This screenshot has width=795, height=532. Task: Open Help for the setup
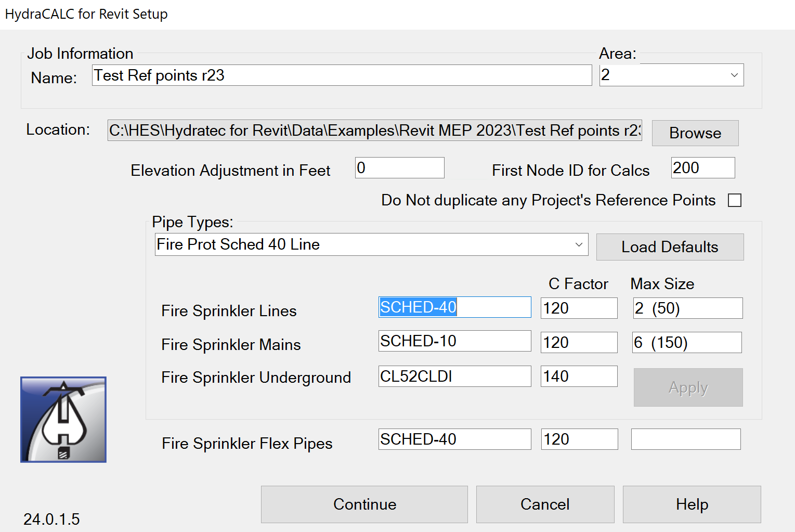(x=692, y=504)
